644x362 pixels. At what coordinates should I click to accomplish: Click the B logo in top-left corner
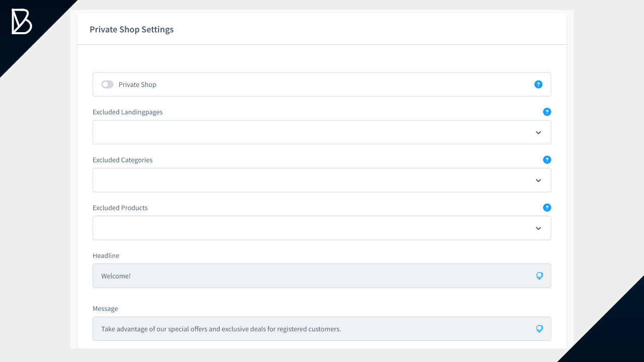click(x=22, y=22)
